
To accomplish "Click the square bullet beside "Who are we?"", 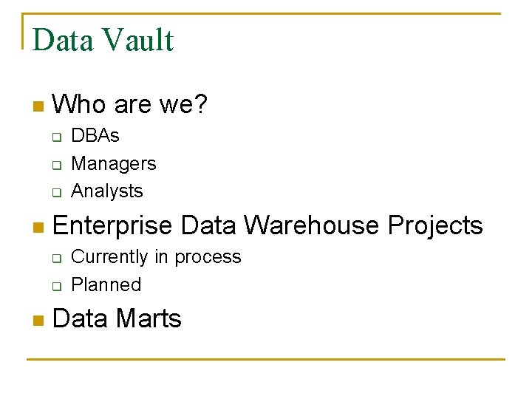I will [38, 107].
